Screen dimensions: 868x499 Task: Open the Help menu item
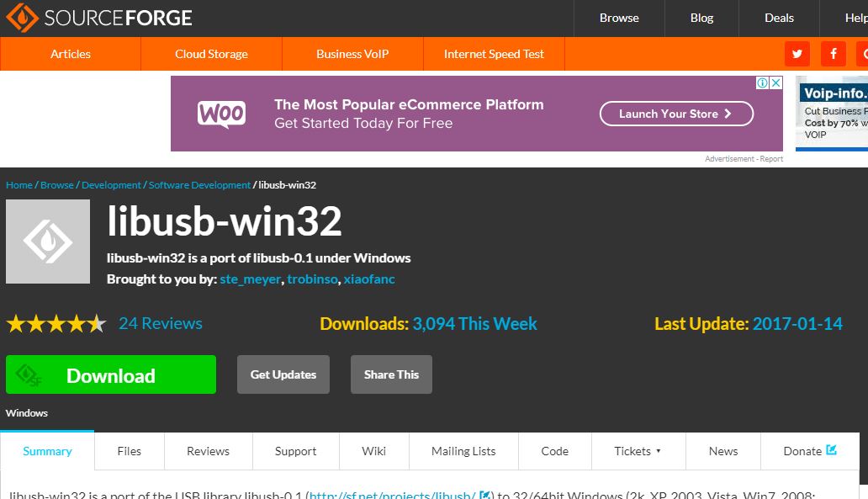point(856,19)
